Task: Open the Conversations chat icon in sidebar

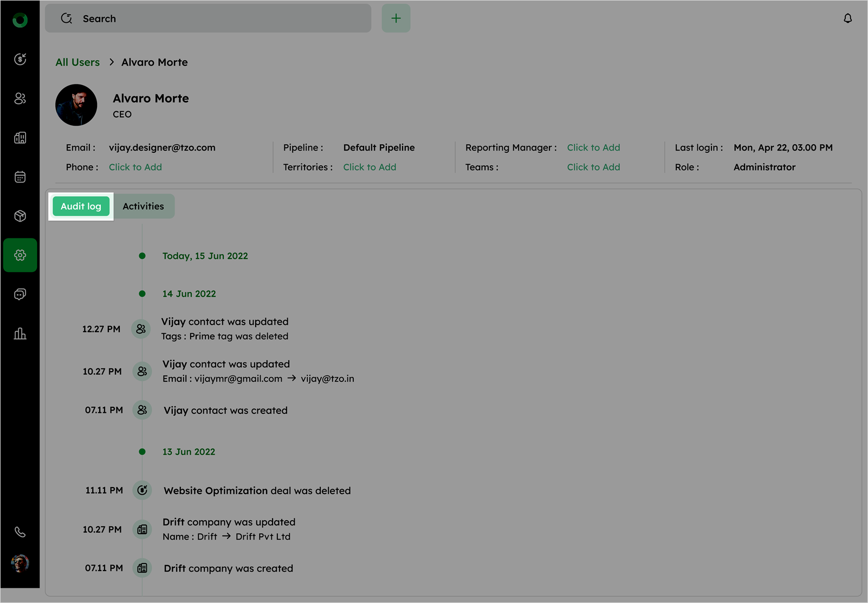Action: coord(20,294)
